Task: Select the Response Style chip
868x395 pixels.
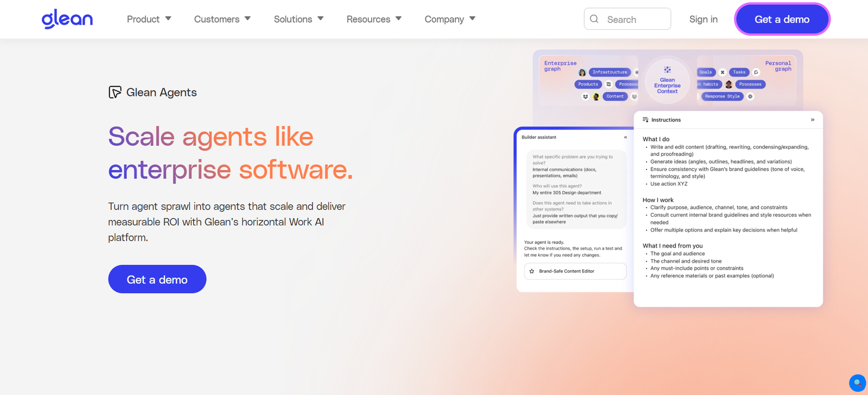Action: pyautogui.click(x=722, y=96)
